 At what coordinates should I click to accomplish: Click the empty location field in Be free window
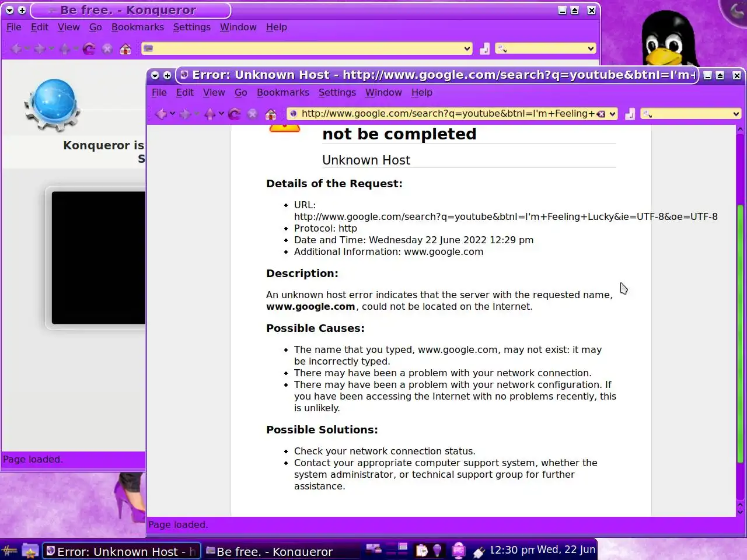point(308,48)
